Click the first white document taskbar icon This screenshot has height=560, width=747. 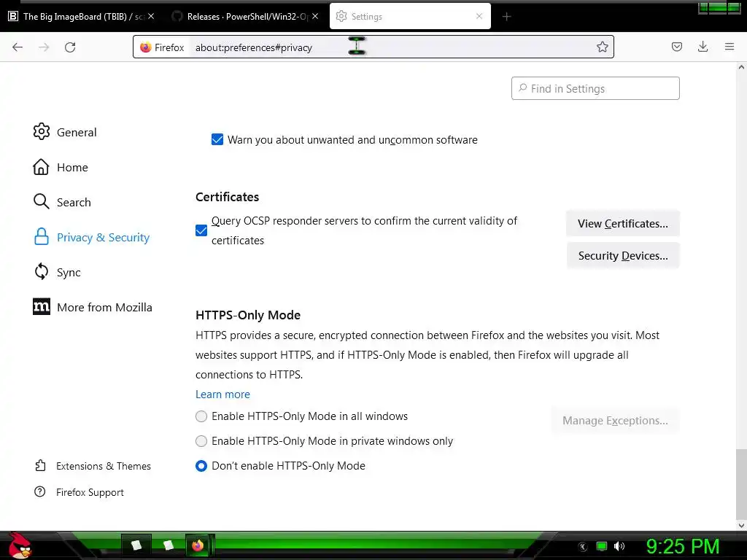coord(136,545)
